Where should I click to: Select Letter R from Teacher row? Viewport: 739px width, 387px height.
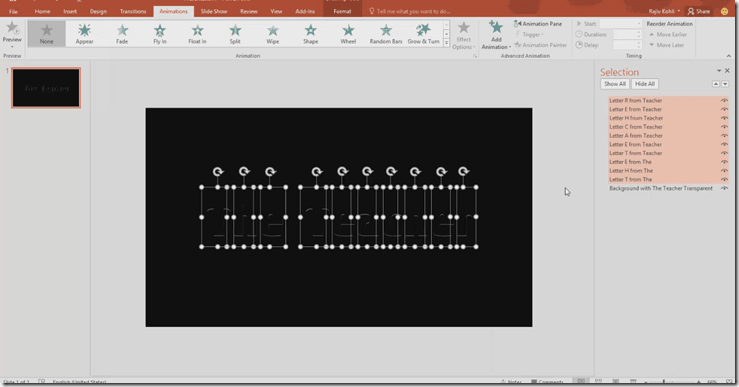tap(668, 100)
